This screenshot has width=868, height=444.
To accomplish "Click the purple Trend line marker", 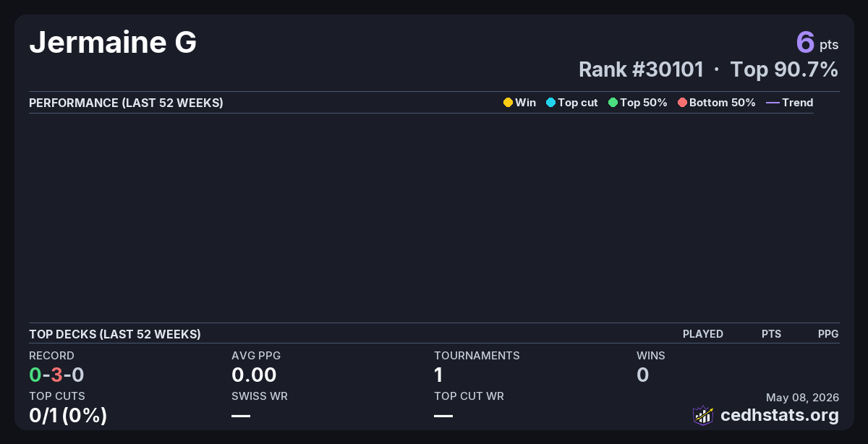I will pos(773,103).
